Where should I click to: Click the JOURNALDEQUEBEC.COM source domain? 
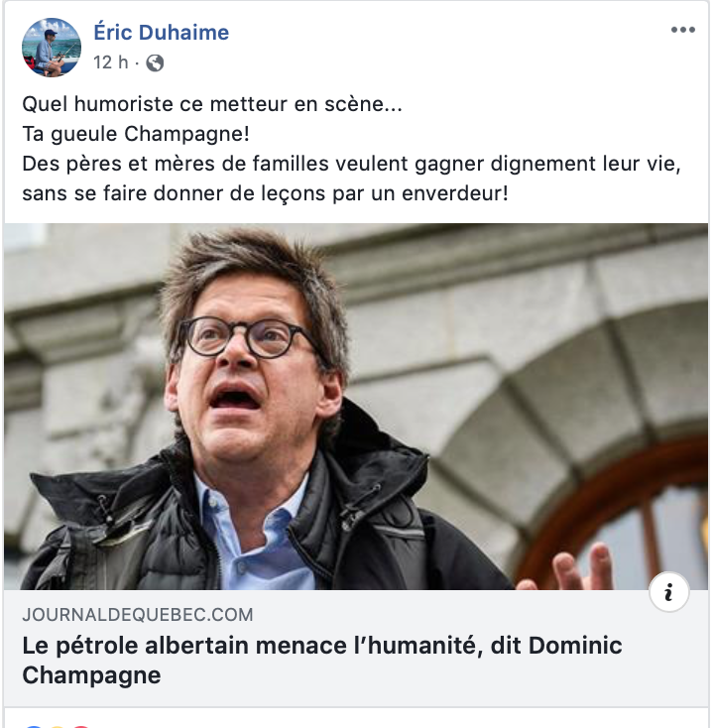pyautogui.click(x=138, y=615)
